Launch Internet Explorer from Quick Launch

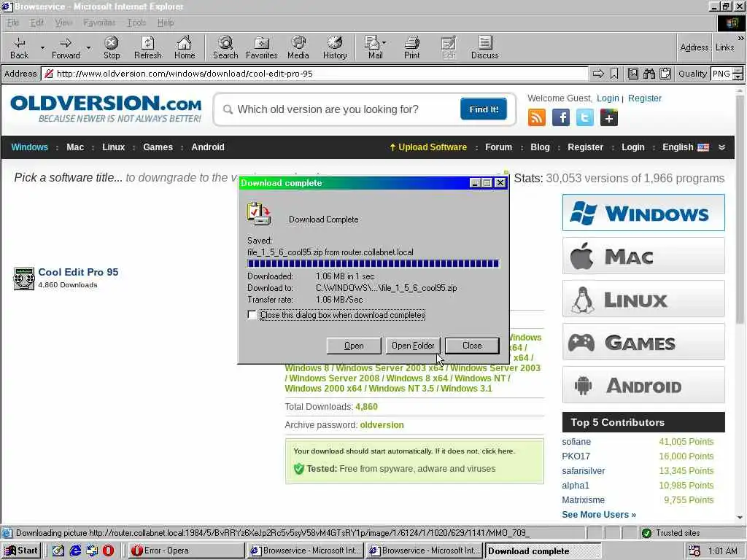click(75, 551)
